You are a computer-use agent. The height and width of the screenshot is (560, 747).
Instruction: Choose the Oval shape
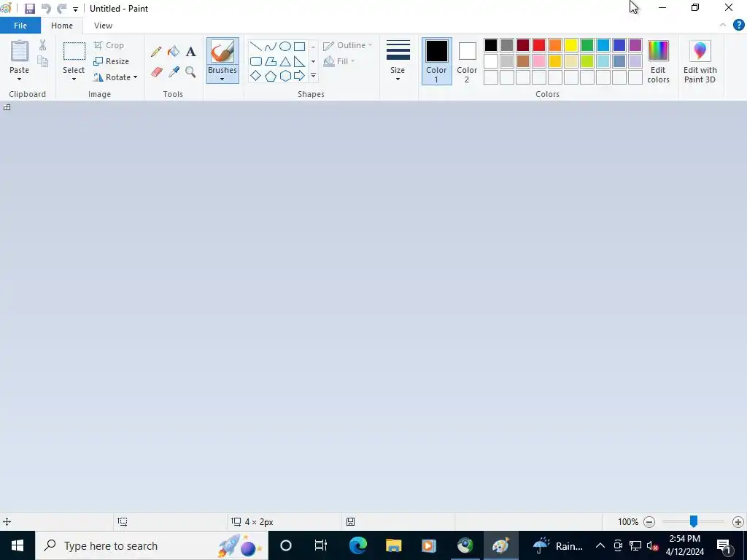click(x=285, y=46)
